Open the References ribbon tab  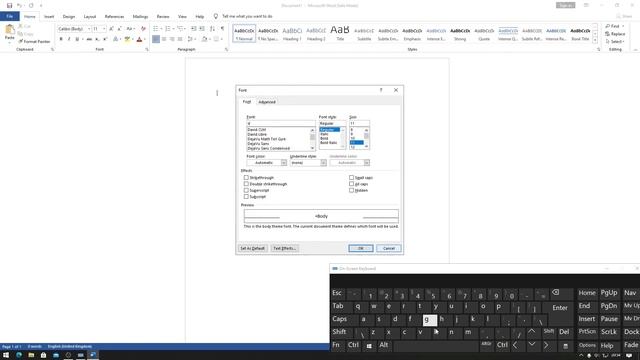pyautogui.click(x=114, y=17)
